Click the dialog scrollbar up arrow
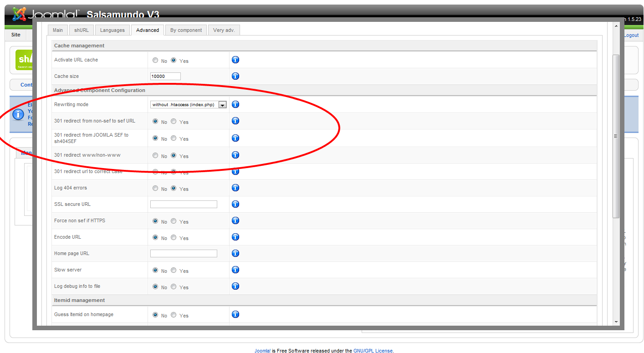This screenshot has height=353, width=644. coord(616,26)
